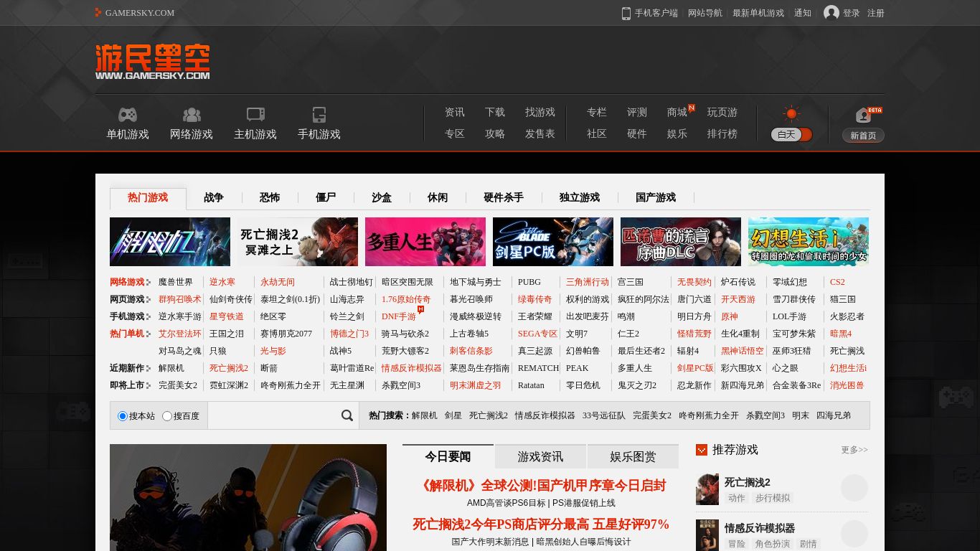Open the 评测 nav link
Viewport: 980px width, 551px height.
click(x=637, y=112)
